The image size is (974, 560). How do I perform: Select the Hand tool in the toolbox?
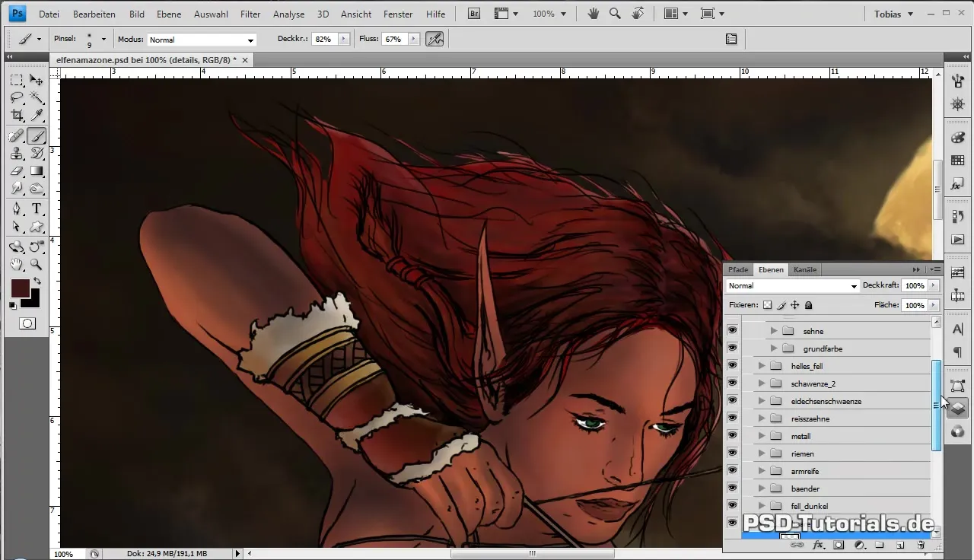click(x=17, y=265)
